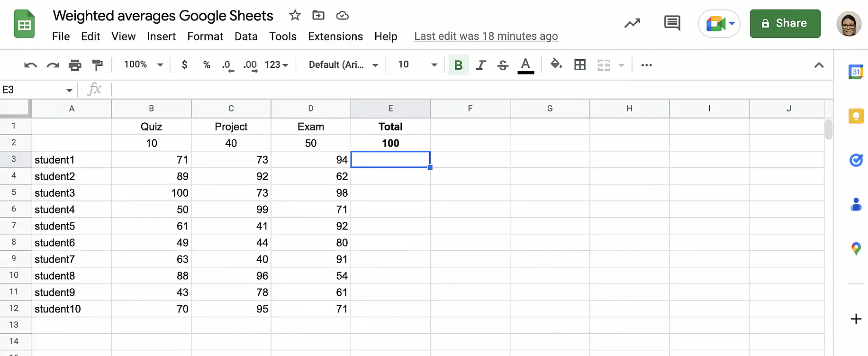The height and width of the screenshot is (356, 868).
Task: Print the spreadsheet using printer icon
Action: [x=75, y=65]
